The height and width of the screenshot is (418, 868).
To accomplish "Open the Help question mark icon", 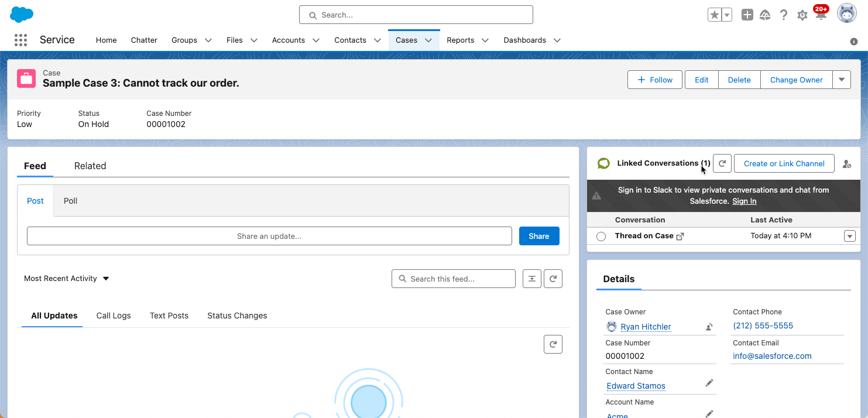I will (784, 15).
